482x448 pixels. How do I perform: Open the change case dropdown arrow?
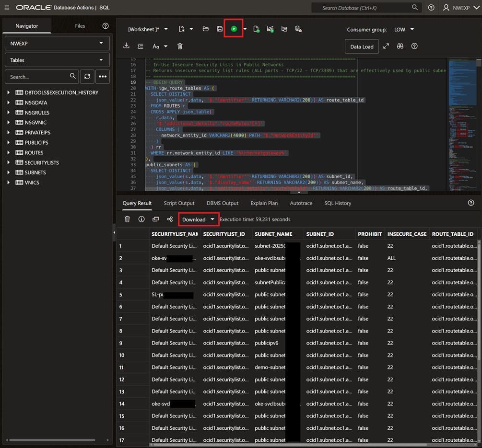[165, 46]
